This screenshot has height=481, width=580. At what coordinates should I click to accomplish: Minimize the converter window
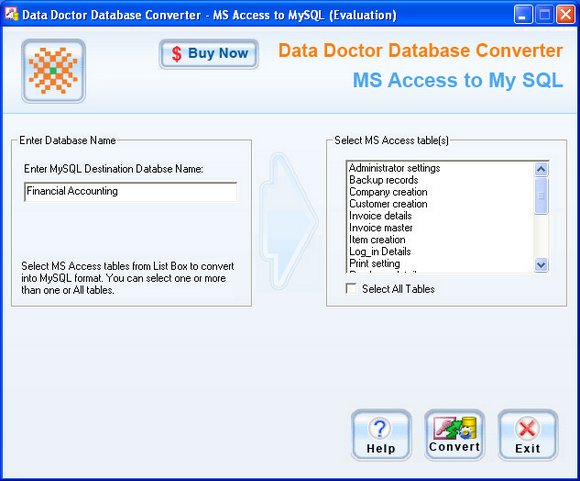[523, 15]
